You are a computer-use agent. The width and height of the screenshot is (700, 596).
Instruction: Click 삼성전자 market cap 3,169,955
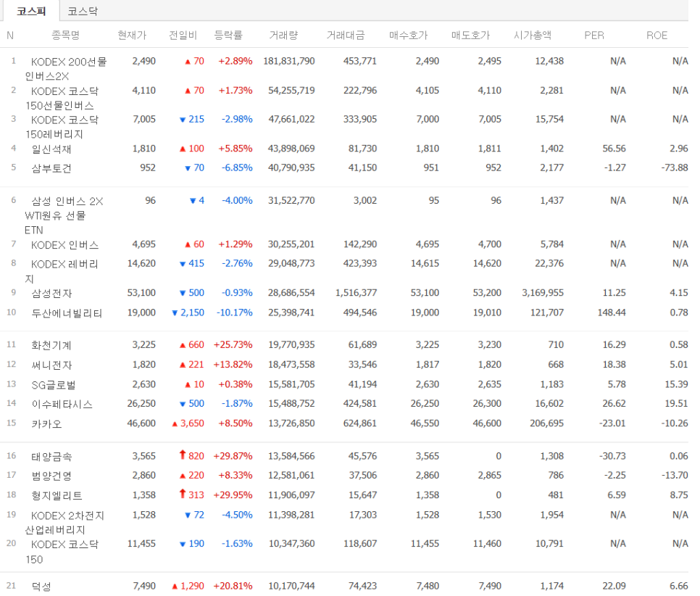543,293
